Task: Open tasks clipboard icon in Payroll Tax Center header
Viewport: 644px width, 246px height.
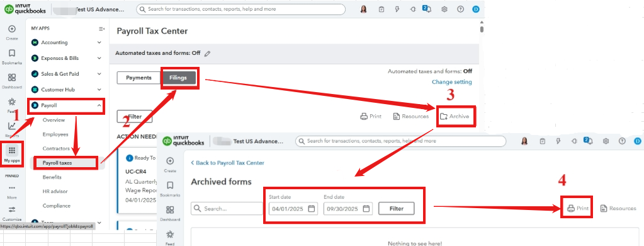Action: tap(381, 9)
